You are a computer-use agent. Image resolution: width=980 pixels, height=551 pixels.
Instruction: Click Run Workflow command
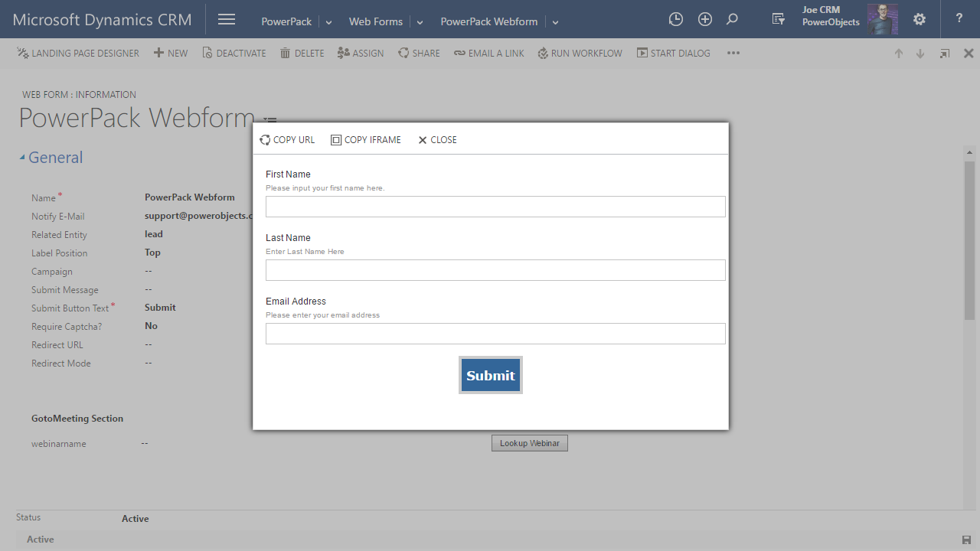click(x=580, y=54)
